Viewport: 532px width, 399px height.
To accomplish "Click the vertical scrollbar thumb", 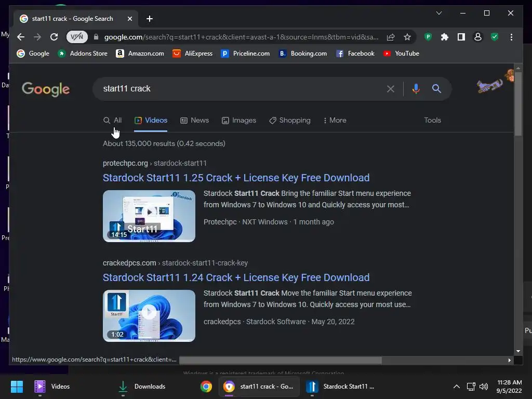I will coord(518,103).
